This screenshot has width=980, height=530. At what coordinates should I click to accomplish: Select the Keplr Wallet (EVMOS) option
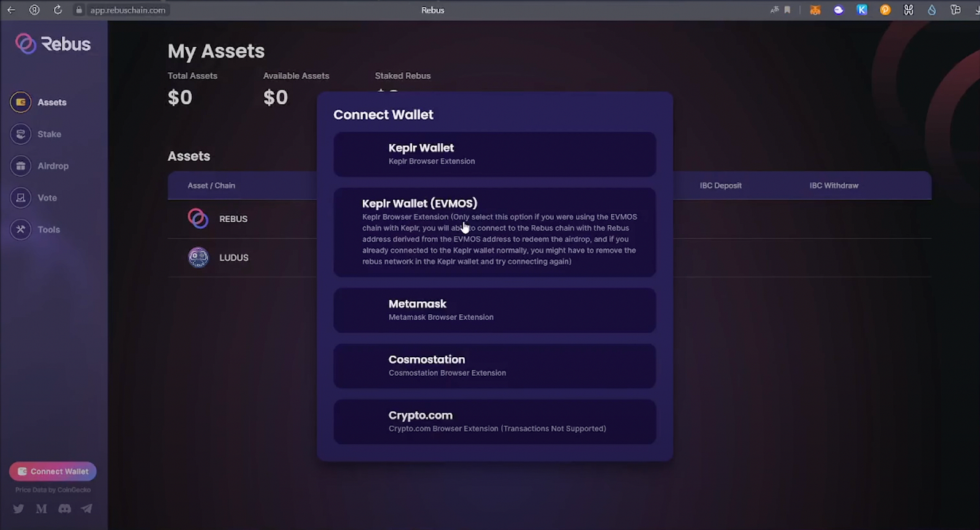pos(495,232)
